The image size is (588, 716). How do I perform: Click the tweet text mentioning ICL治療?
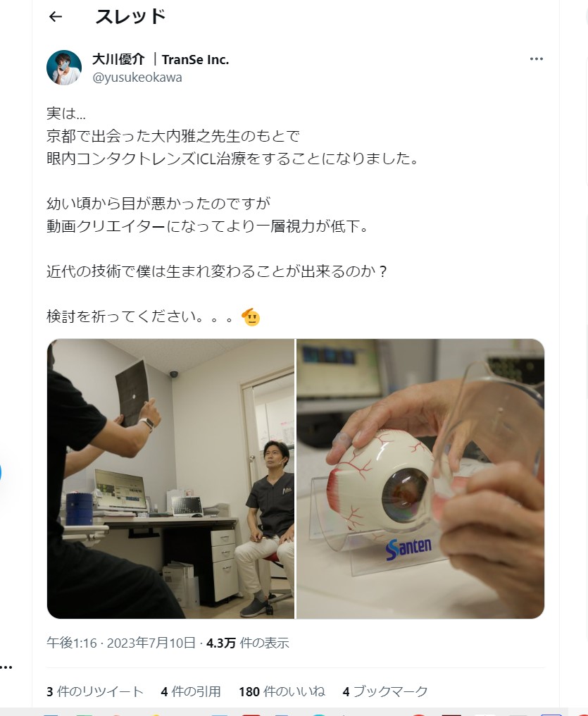point(232,159)
